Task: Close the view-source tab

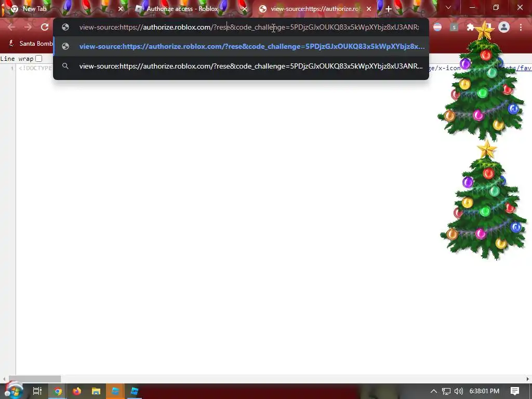Action: pos(369,9)
